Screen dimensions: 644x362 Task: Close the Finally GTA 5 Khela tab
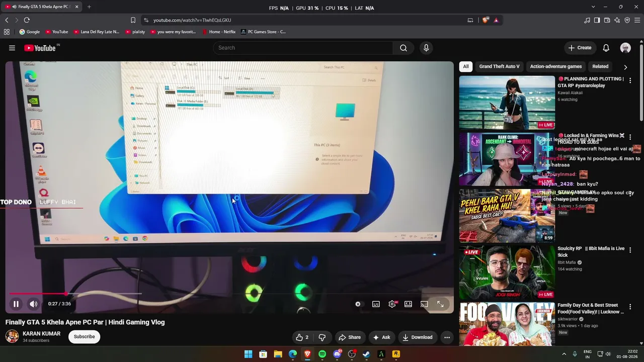tap(76, 7)
